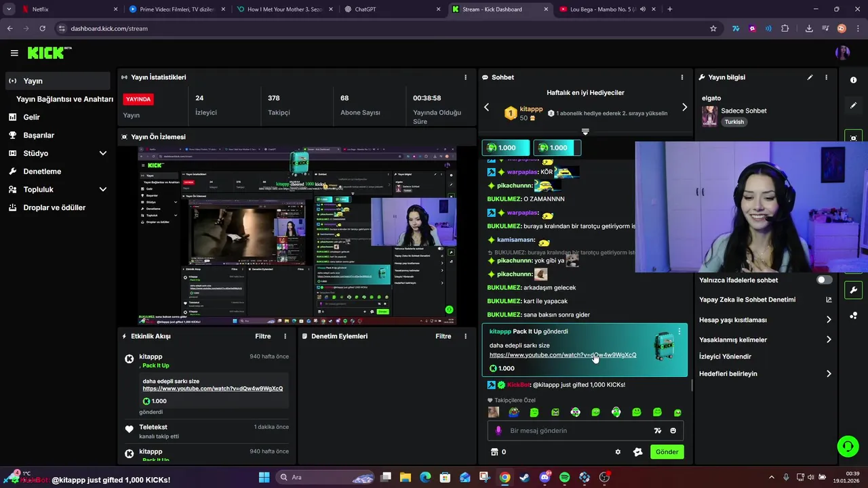Open Yayın İstatistikleri three-dot menu

point(465,77)
